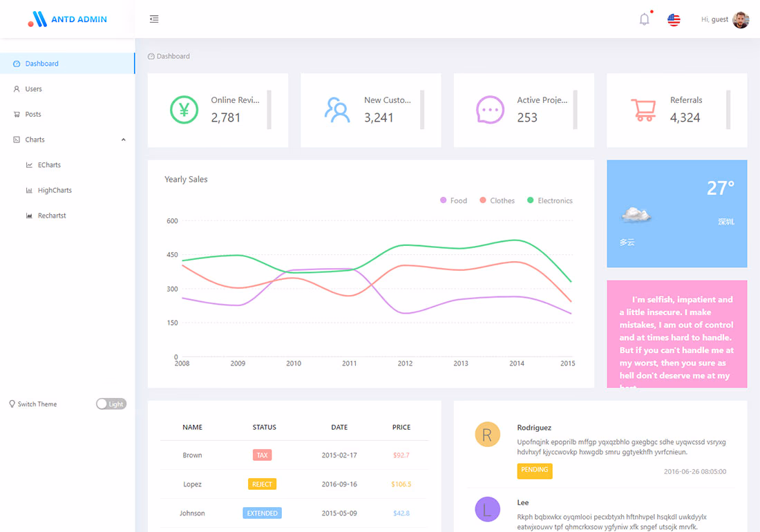Open the guest user avatar menu
760x532 pixels.
[x=741, y=19]
